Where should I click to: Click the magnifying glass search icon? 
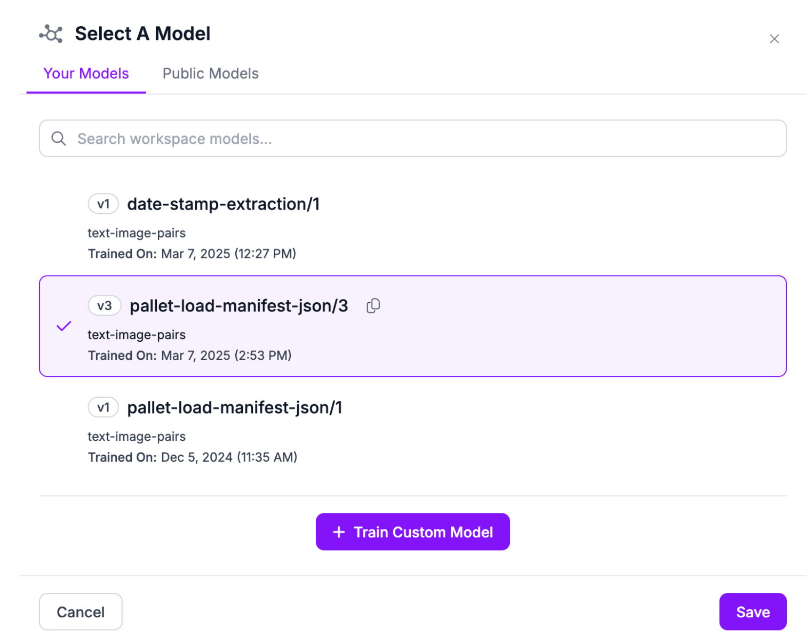pyautogui.click(x=59, y=139)
